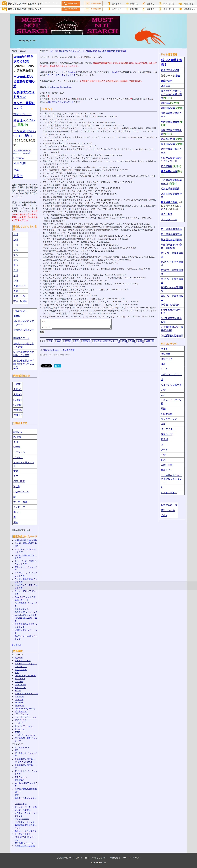This screenshot has width=197, height=868.
Task: Click the ISIS tag chip below comments
Action: 123,341
